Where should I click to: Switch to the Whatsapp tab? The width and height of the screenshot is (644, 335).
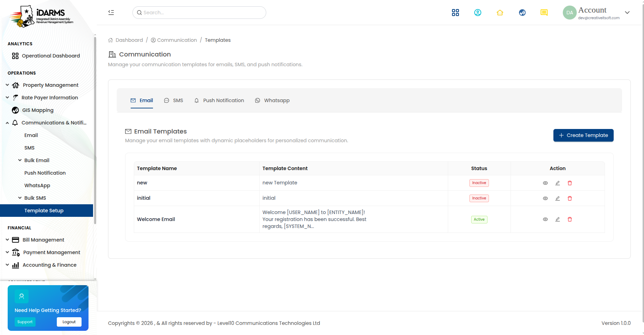click(x=272, y=100)
